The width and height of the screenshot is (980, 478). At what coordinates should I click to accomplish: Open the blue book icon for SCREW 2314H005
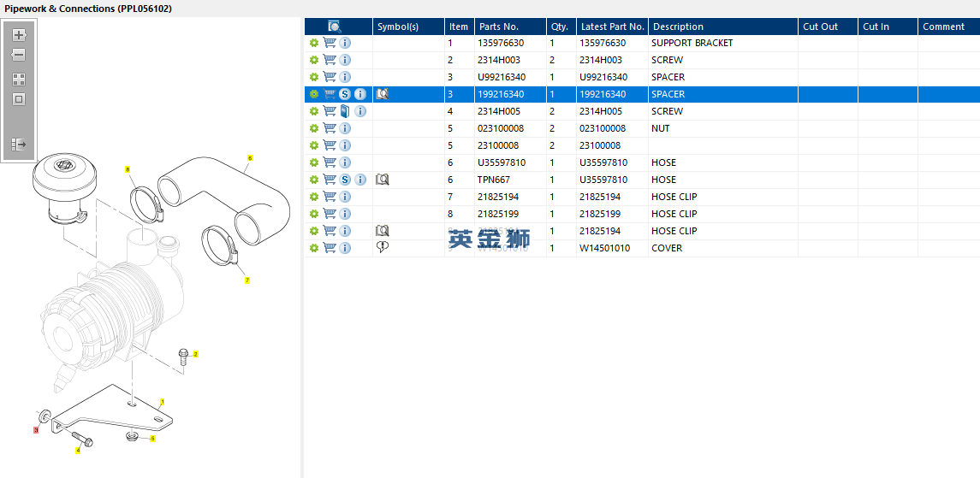[x=345, y=111]
